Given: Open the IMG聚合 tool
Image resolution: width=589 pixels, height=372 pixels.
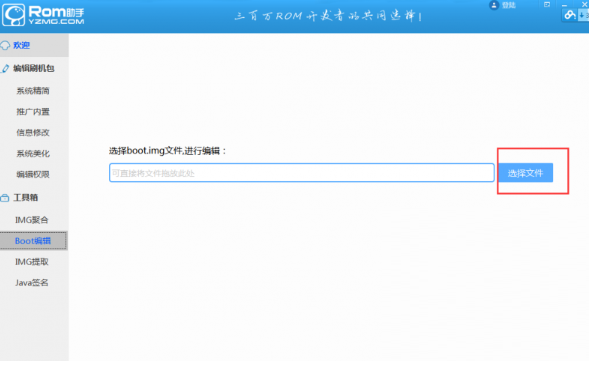Looking at the screenshot, I should tap(32, 220).
